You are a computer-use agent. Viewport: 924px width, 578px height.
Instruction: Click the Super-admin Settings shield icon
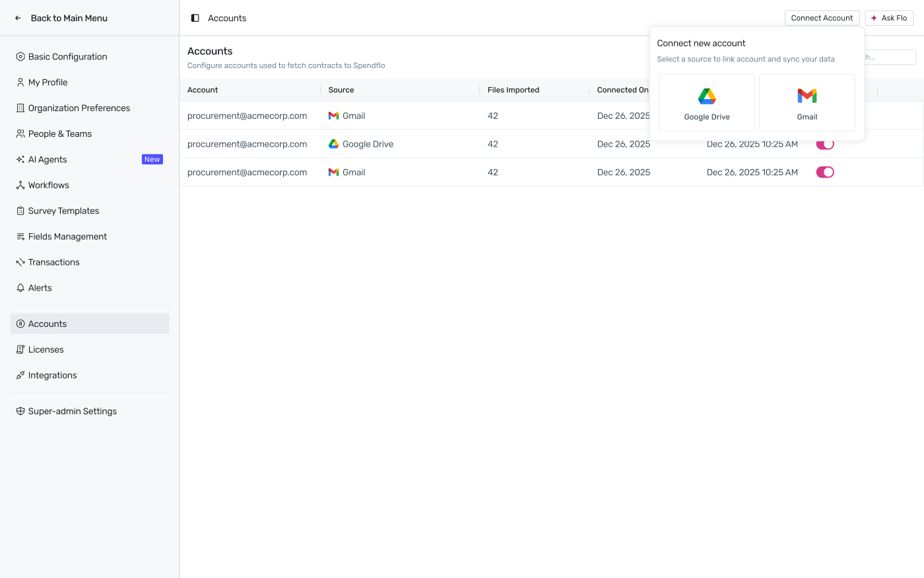pos(20,412)
